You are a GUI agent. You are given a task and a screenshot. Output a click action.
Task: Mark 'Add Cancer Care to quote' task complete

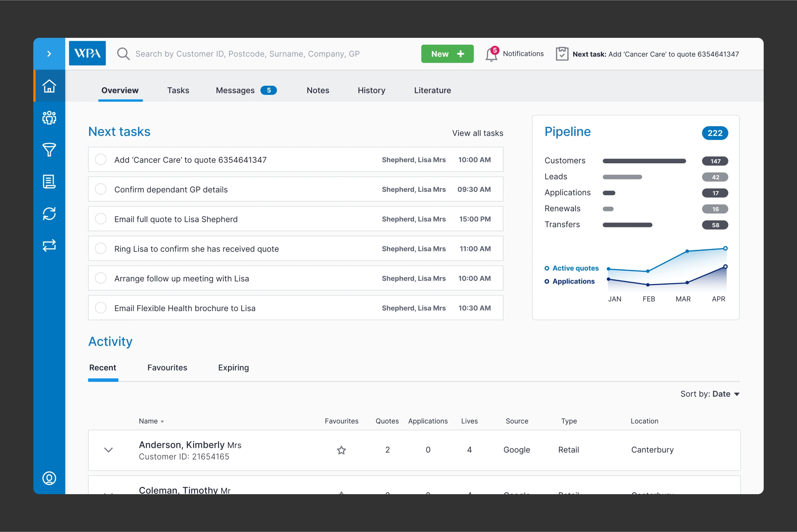pos(100,159)
